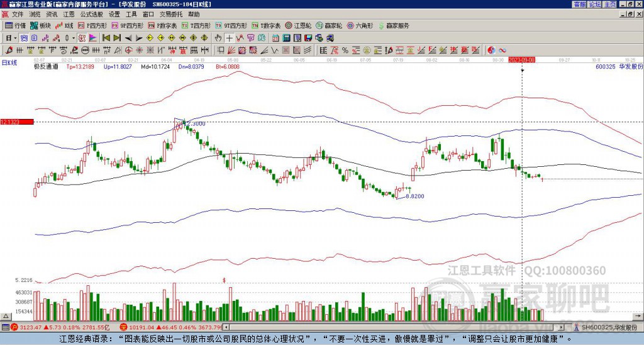Jump to first bar with skip-start icon
The width and height of the screenshot is (644, 345).
[106, 38]
